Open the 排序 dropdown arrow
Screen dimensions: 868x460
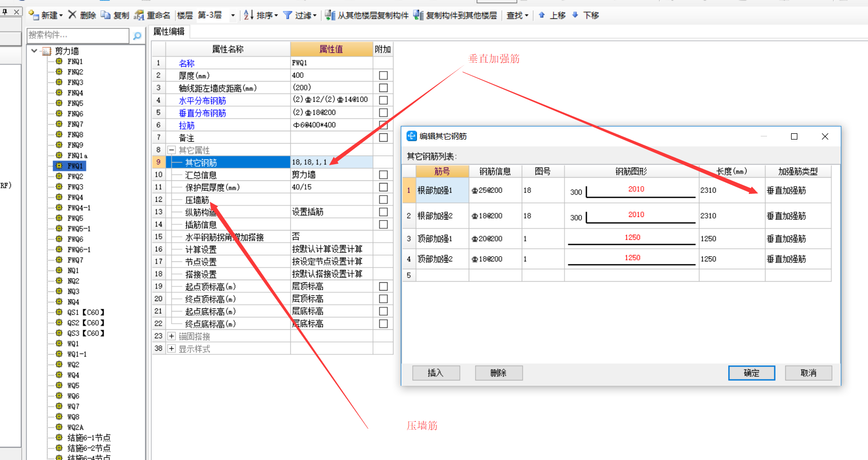click(276, 16)
